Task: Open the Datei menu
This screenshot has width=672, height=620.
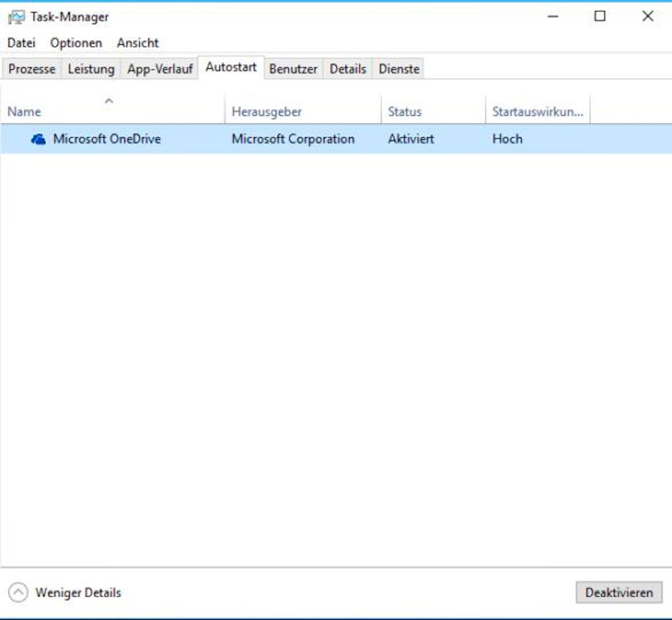Action: [22, 43]
